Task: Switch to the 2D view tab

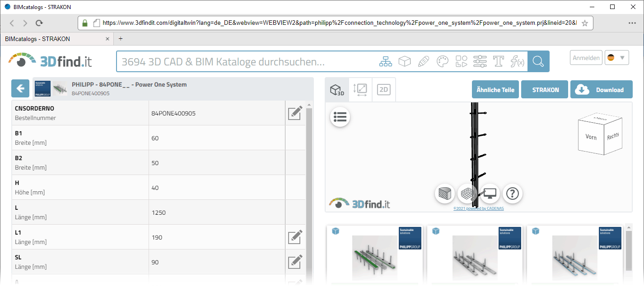Action: click(384, 89)
